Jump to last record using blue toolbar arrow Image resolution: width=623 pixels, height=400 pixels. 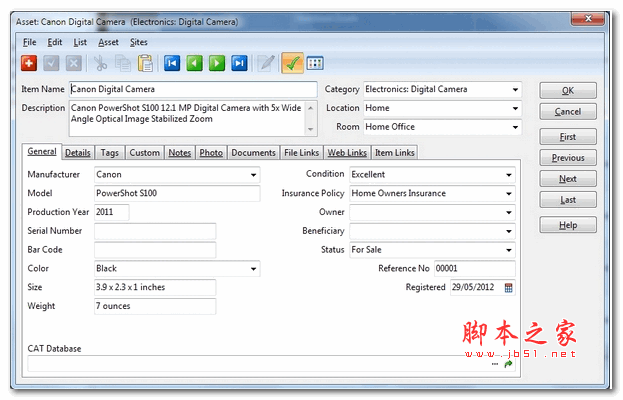(239, 63)
